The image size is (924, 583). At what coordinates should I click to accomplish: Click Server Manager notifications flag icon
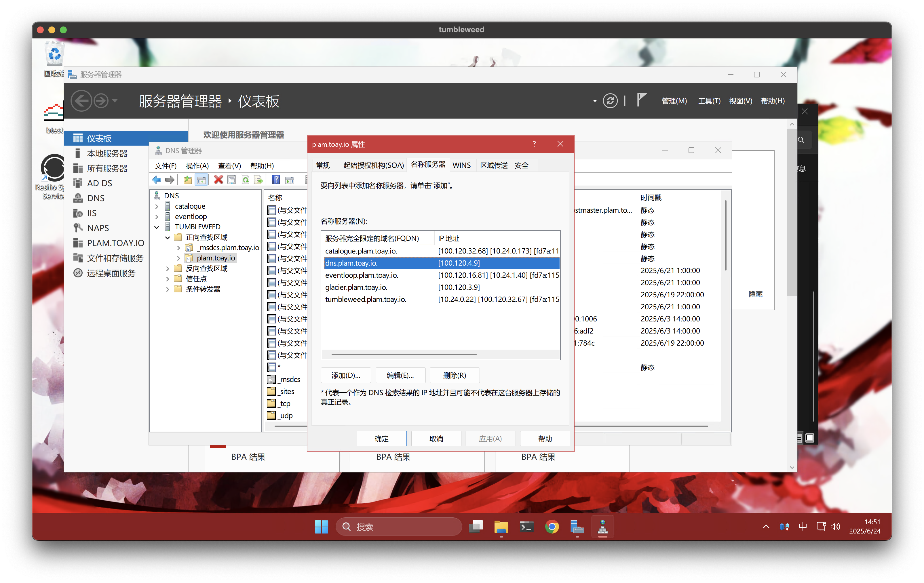click(641, 100)
